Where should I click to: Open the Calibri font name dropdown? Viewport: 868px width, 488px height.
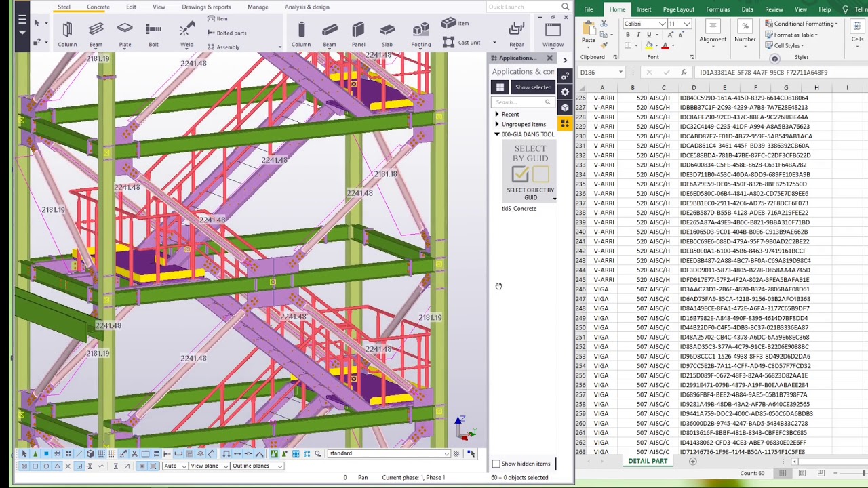pos(662,24)
